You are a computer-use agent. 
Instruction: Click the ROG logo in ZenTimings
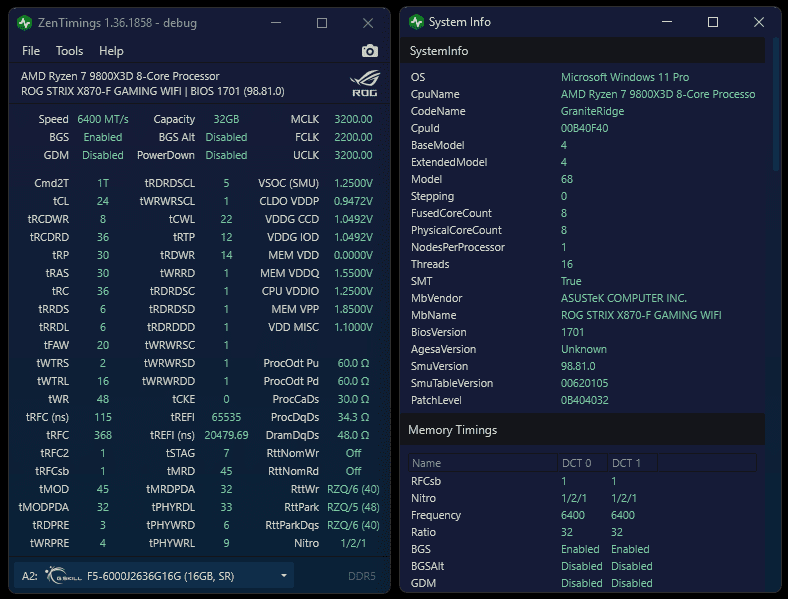(365, 83)
